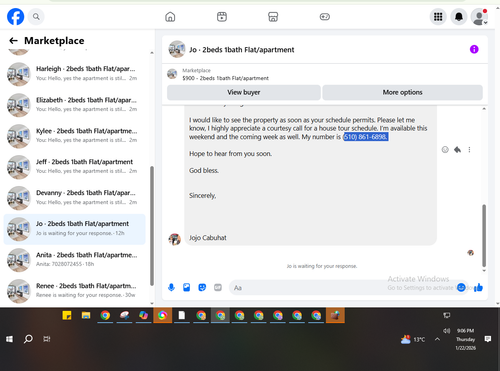
Task: Click the volume speaker icon
Action: click(x=447, y=331)
